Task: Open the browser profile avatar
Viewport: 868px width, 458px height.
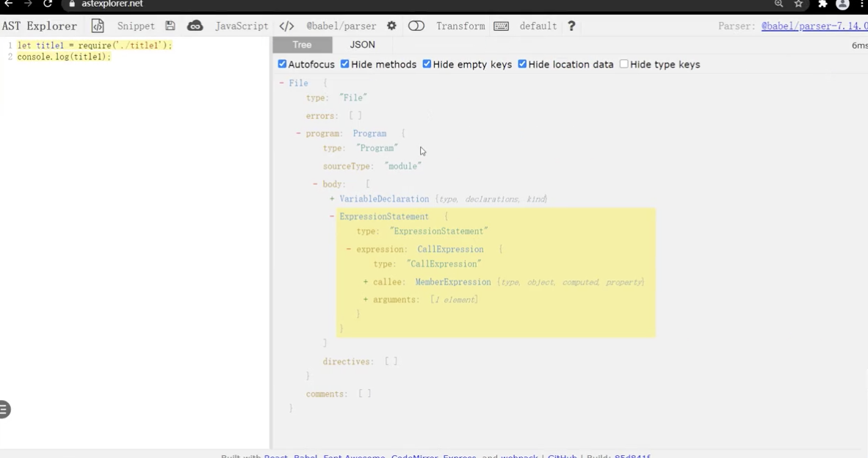Action: [842, 4]
